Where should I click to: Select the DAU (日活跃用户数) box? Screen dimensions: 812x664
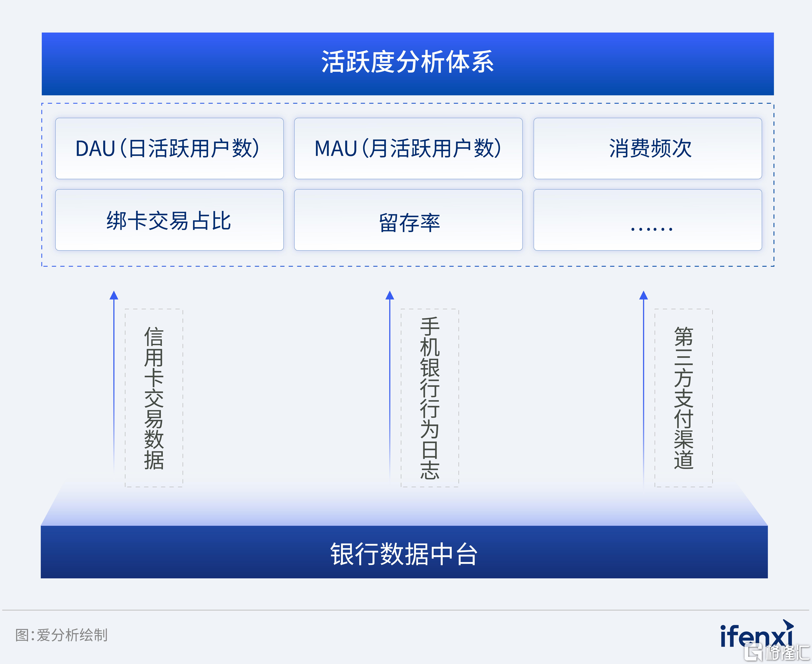pos(170,148)
